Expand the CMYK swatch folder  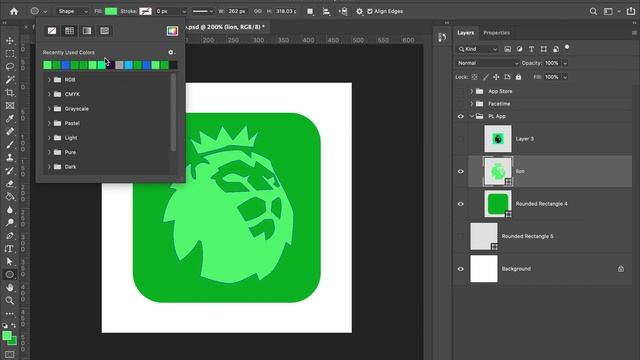(x=49, y=94)
